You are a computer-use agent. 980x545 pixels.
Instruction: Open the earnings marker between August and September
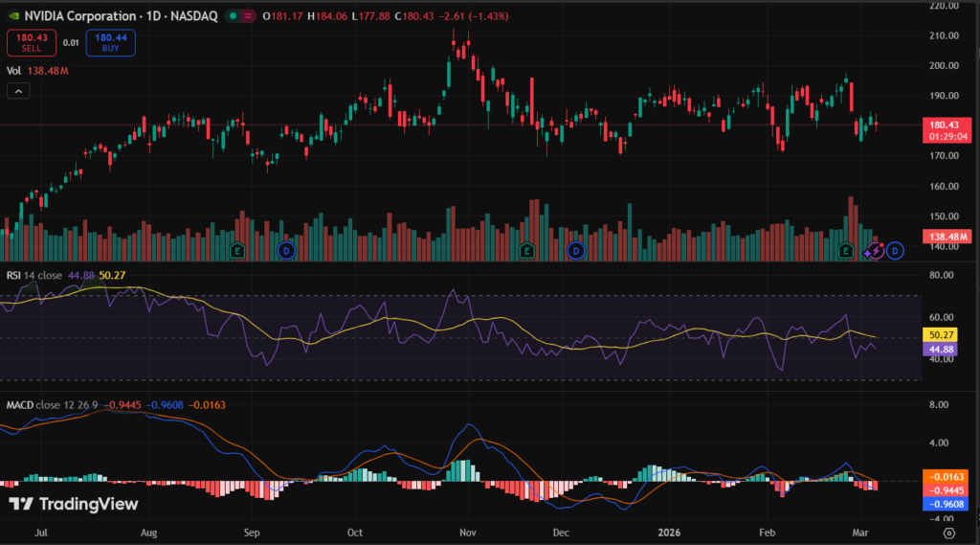[x=238, y=251]
